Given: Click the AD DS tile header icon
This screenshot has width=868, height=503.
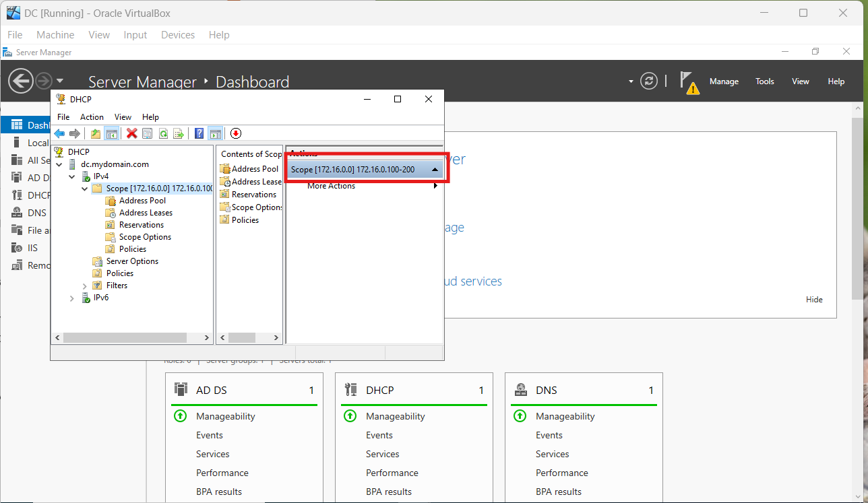Looking at the screenshot, I should click(181, 389).
